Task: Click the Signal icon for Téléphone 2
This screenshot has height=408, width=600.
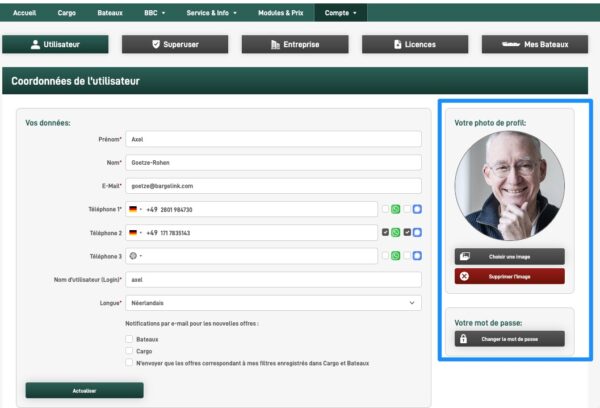Action: tap(417, 232)
